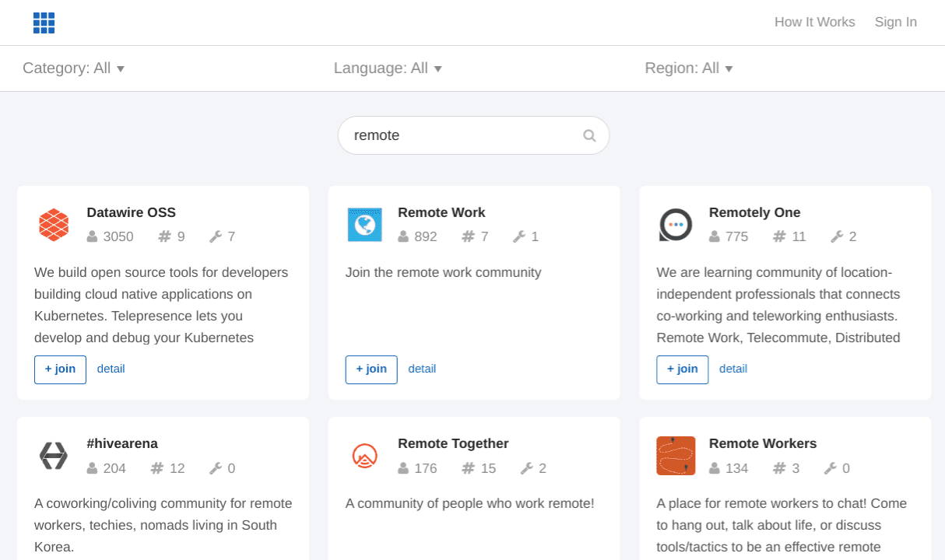Click the wrench integrations icon on Remotely One
This screenshot has height=560, width=945.
pos(837,236)
